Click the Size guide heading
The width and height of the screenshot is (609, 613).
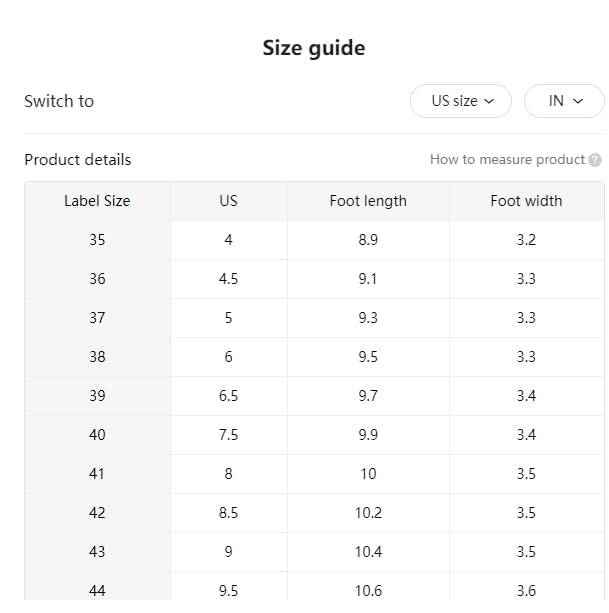[x=314, y=48]
